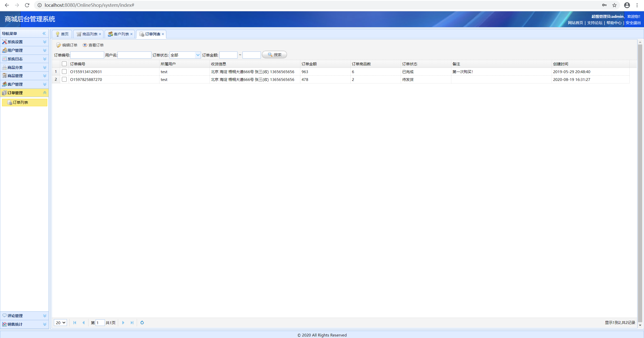644x338 pixels.
Task: Expand the 销售统计 section chevron
Action: point(45,324)
